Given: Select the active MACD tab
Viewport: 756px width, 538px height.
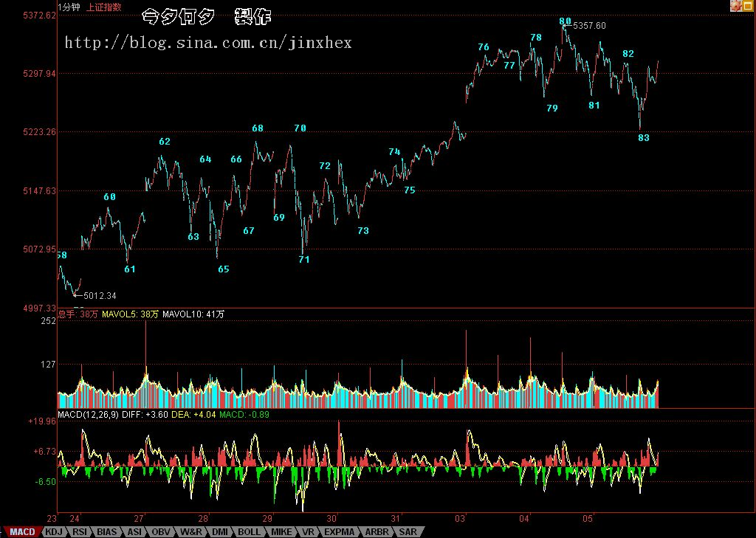Looking at the screenshot, I should (21, 531).
